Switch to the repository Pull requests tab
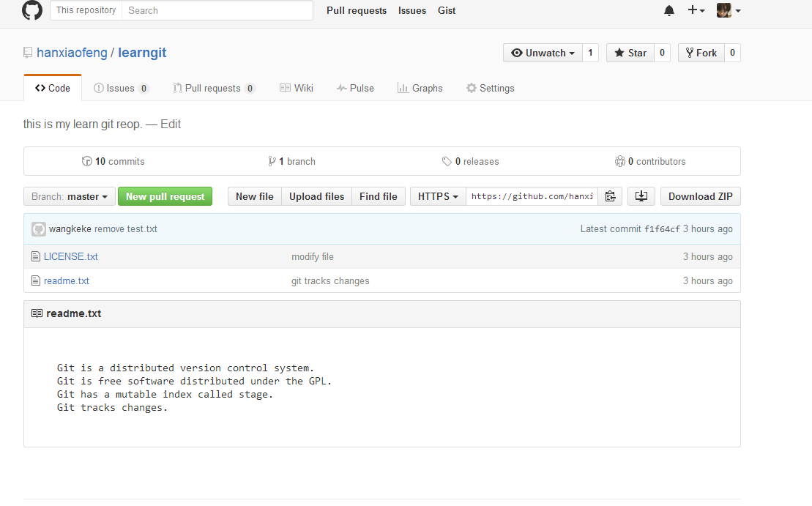 coord(214,88)
